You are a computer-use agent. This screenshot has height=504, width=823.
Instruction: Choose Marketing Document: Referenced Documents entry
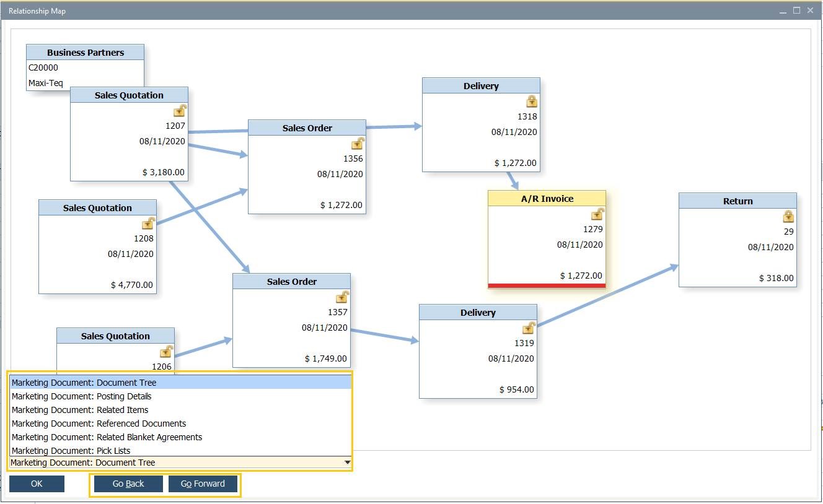click(x=99, y=424)
